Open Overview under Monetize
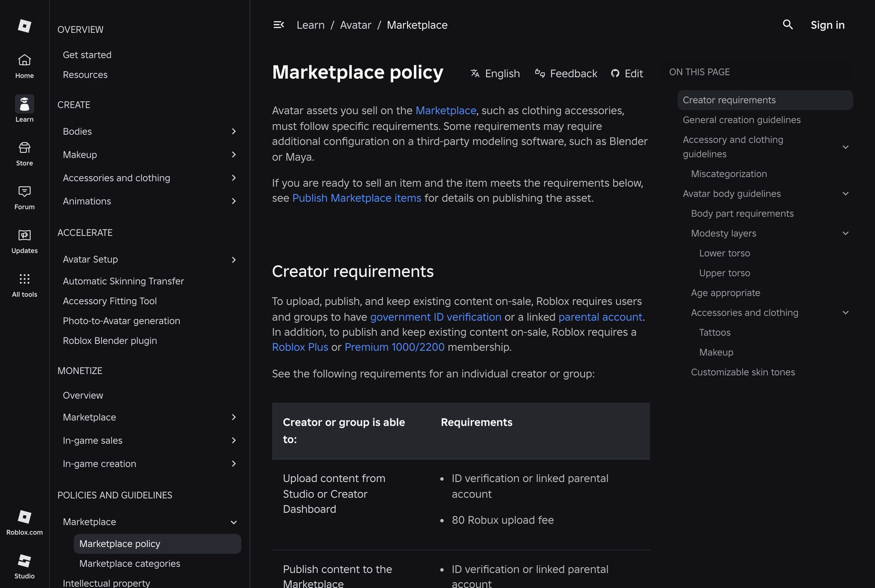Image resolution: width=875 pixels, height=588 pixels. tap(83, 395)
